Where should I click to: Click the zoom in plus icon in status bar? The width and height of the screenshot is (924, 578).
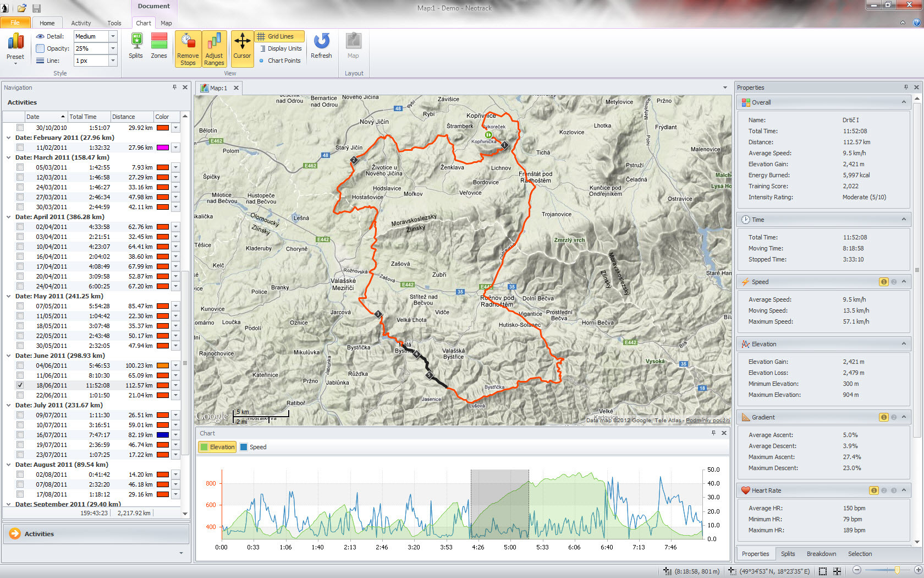click(x=918, y=571)
